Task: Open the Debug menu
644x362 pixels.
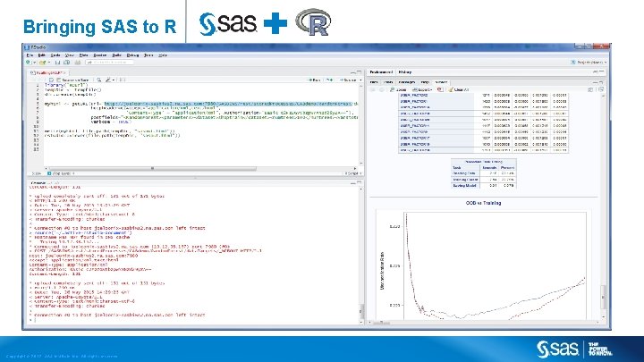Action: pyautogui.click(x=132, y=55)
